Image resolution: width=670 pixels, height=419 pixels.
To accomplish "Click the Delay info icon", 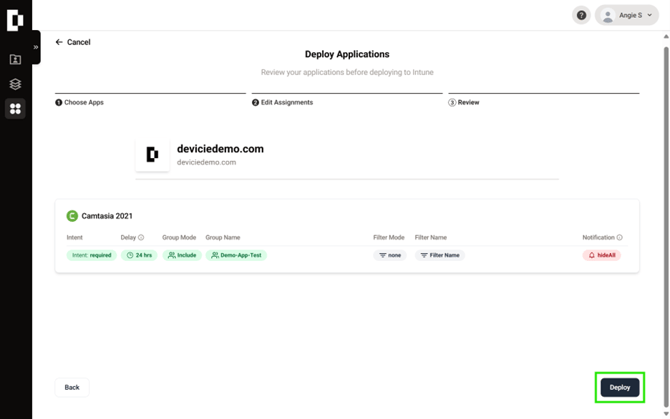I will click(141, 238).
